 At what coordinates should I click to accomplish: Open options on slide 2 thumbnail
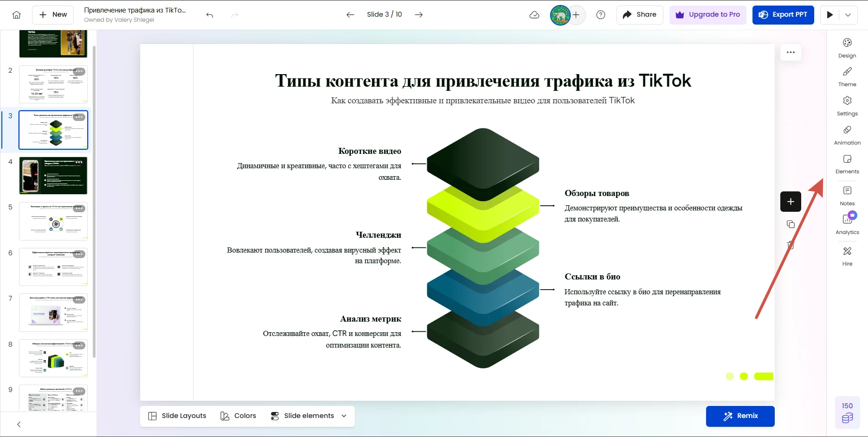pyautogui.click(x=79, y=71)
